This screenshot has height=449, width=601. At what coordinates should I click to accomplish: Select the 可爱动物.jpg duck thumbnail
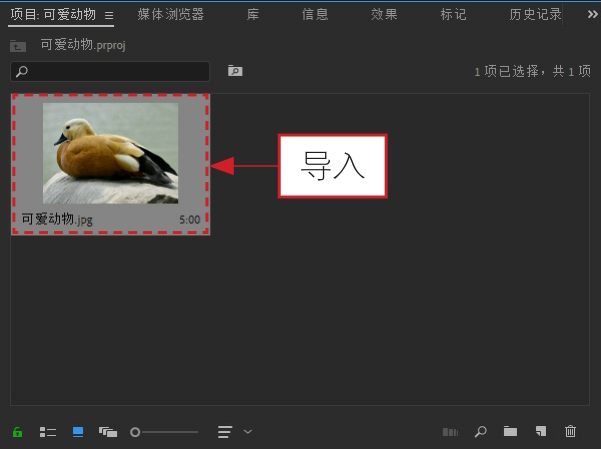(110, 153)
